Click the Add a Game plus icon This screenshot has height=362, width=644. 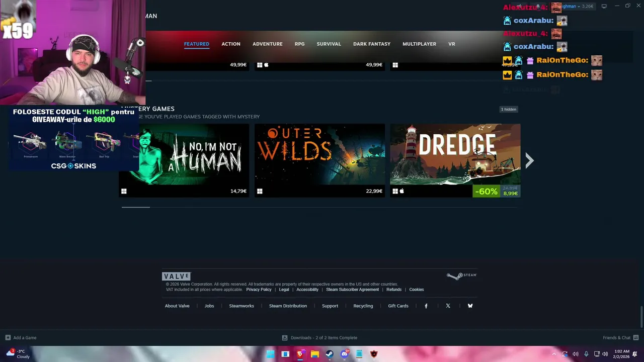(x=8, y=337)
